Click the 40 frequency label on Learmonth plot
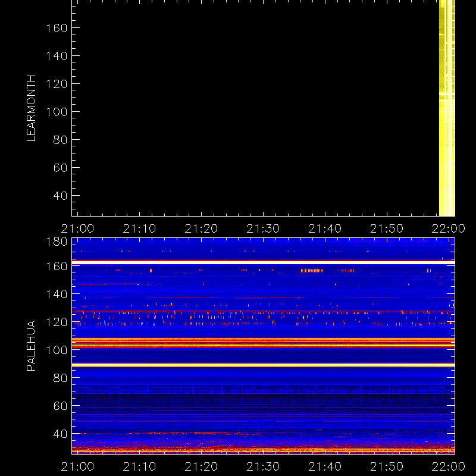This screenshot has width=476, height=476. (x=60, y=196)
